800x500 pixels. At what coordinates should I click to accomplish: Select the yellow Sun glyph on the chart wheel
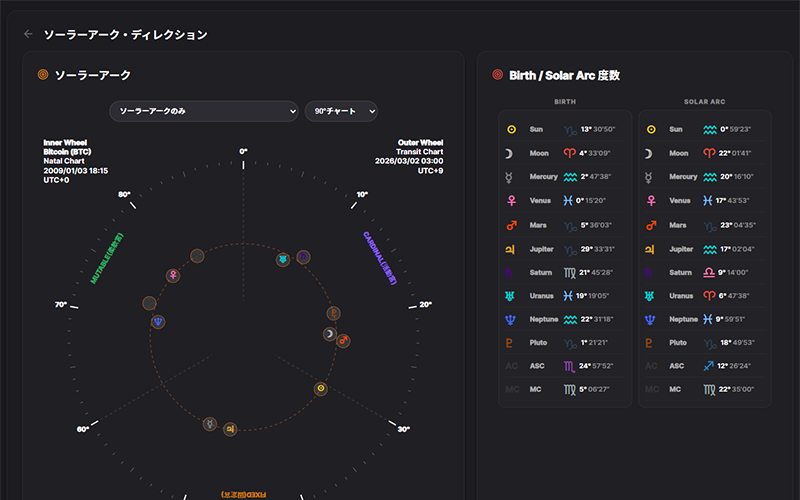[320, 387]
